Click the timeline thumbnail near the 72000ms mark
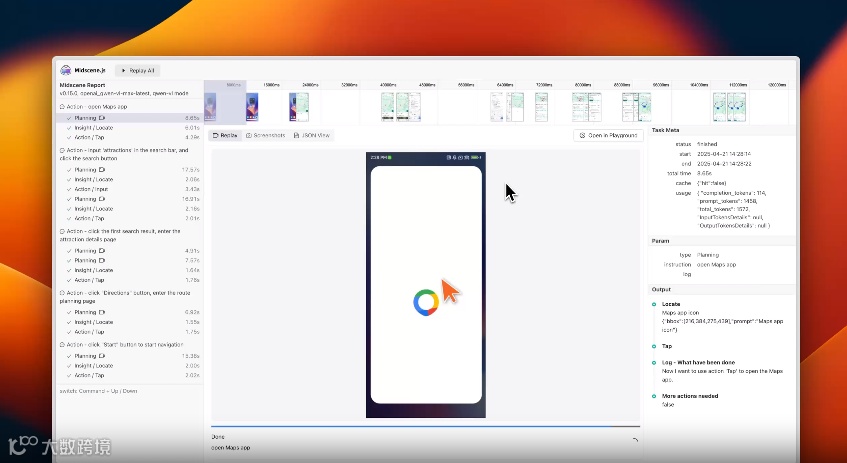This screenshot has height=463, width=847. click(541, 106)
